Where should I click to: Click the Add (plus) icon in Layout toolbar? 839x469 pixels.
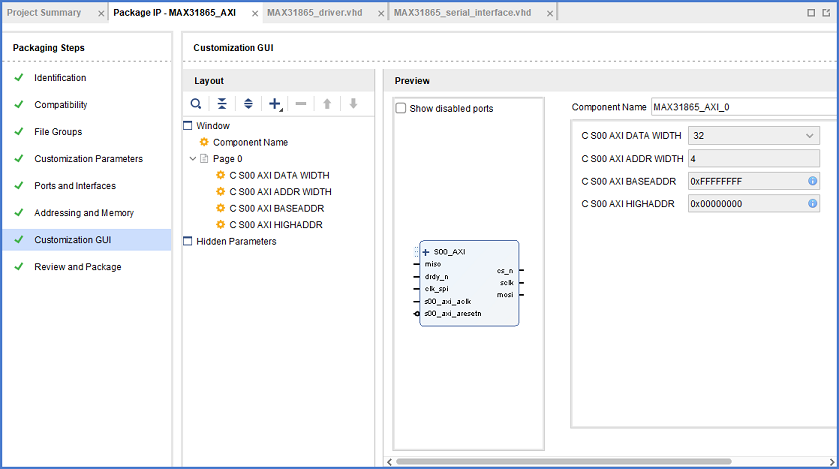click(275, 104)
